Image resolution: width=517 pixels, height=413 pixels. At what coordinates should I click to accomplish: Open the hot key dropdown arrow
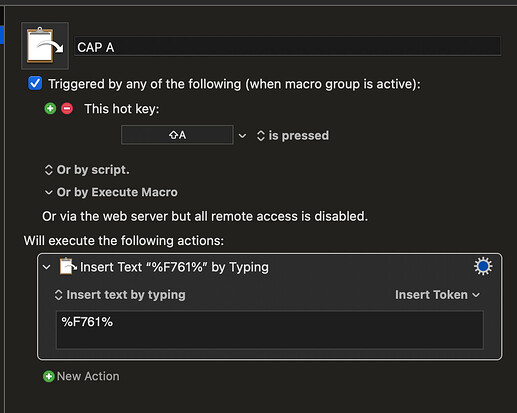click(242, 136)
